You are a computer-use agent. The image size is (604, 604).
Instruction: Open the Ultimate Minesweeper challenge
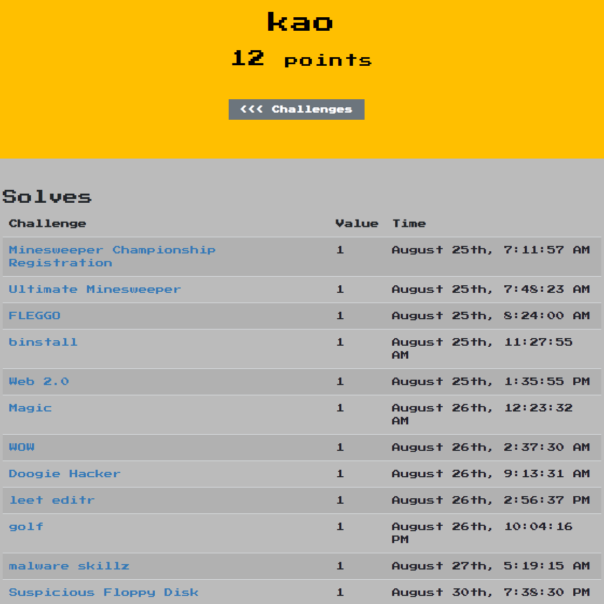click(x=95, y=289)
